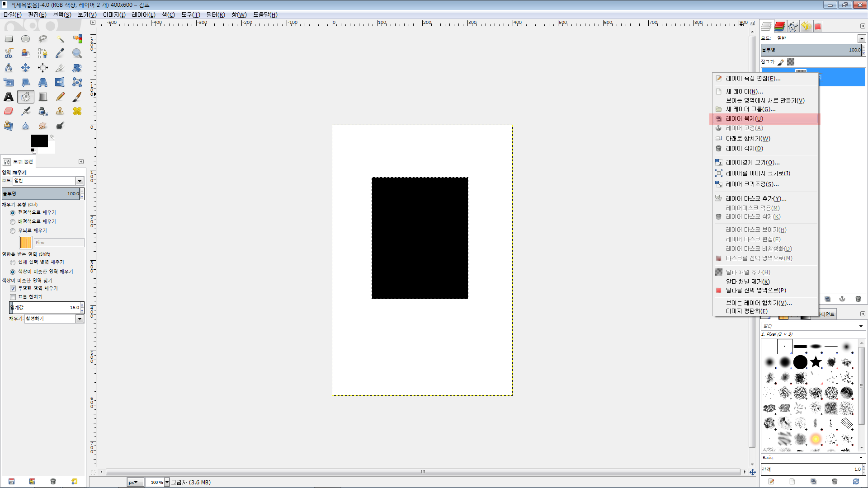The height and width of the screenshot is (488, 868).
Task: Choose 레이어 삭제(D) from context menu
Action: (x=765, y=148)
